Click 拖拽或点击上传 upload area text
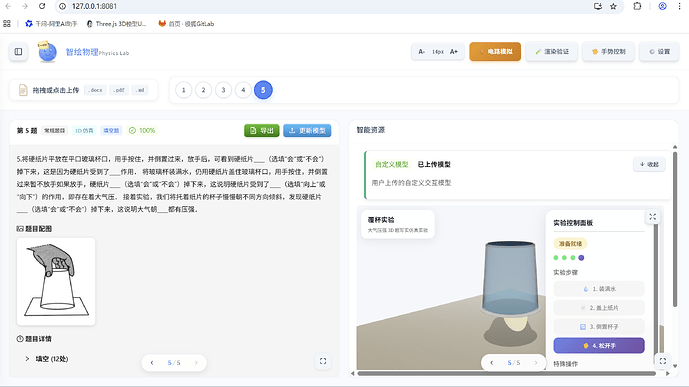This screenshot has height=387, width=689. [55, 90]
